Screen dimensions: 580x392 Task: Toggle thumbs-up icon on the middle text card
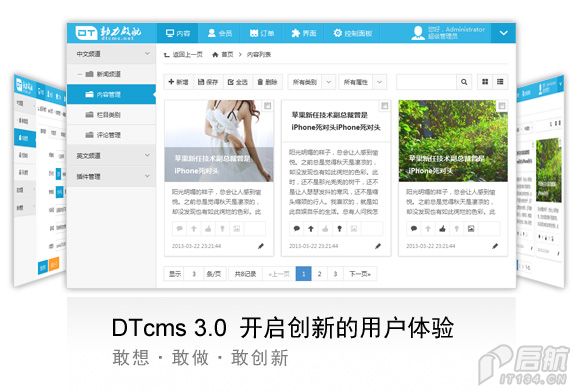tap(325, 229)
